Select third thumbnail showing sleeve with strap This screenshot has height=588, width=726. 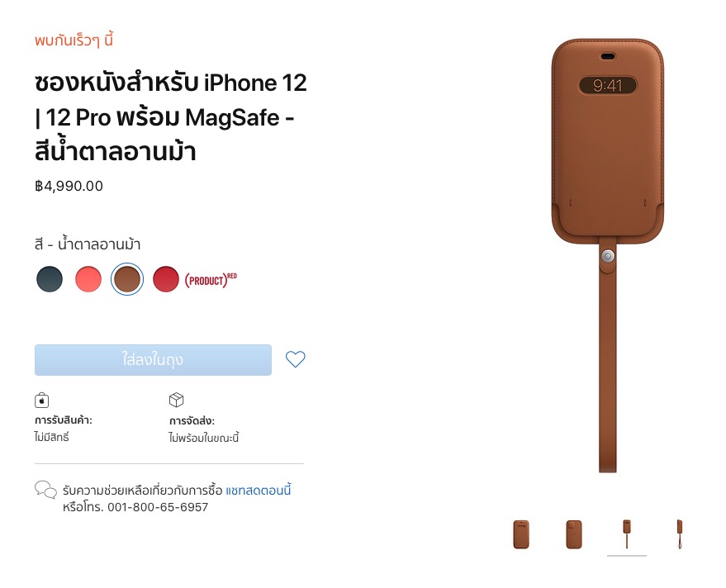coord(626,534)
